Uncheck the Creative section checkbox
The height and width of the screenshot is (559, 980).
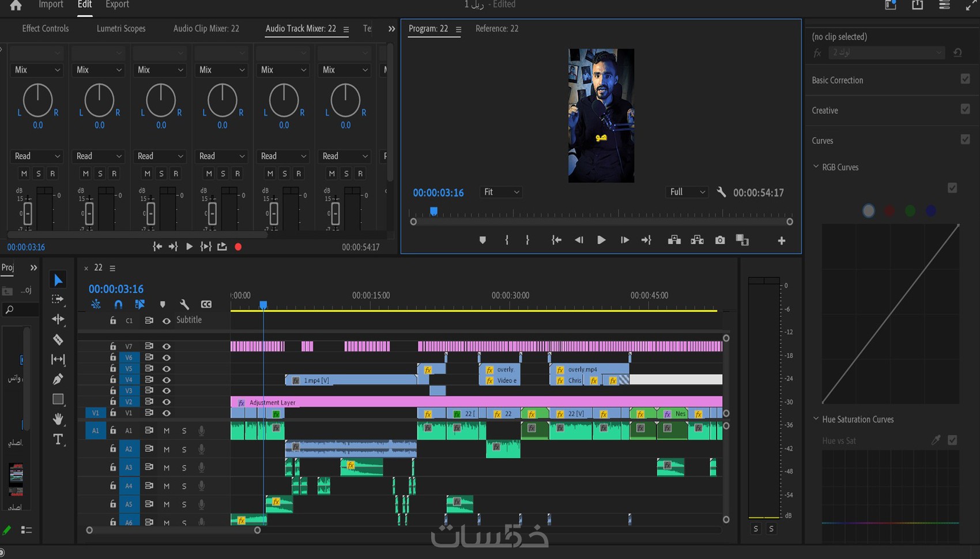(x=965, y=109)
